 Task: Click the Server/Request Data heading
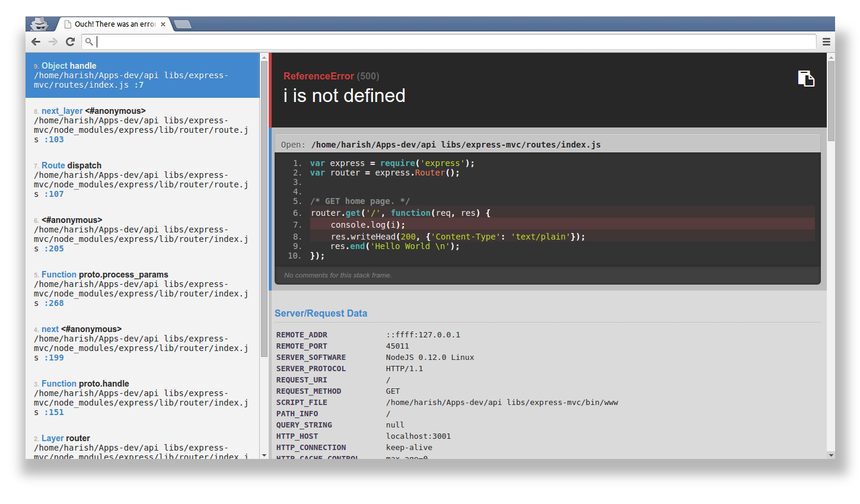[x=321, y=313]
